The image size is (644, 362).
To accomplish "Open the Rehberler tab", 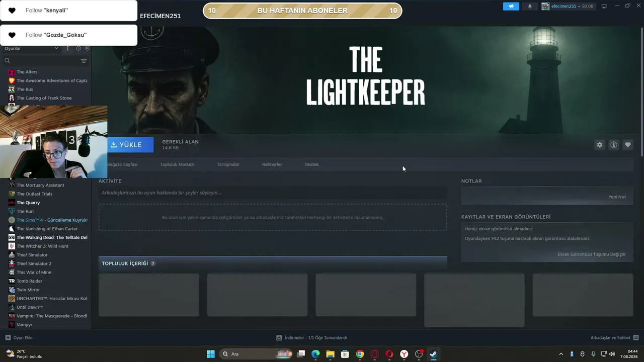I will coord(272,164).
